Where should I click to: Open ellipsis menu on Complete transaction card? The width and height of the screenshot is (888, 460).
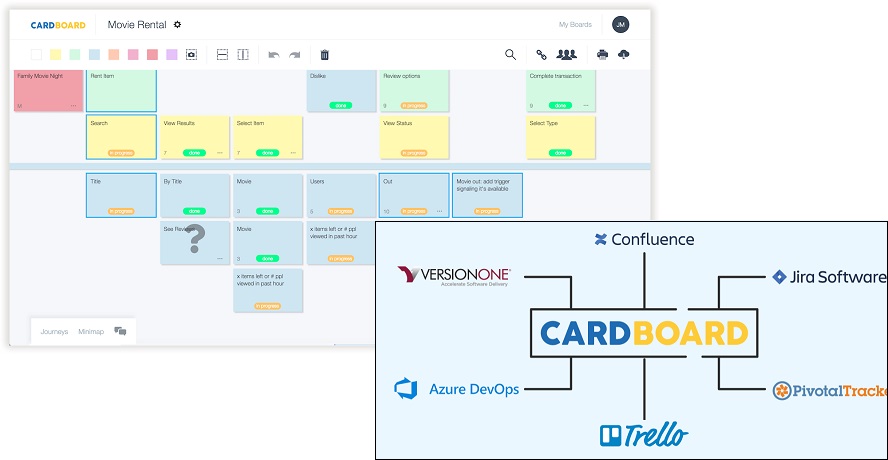click(586, 105)
